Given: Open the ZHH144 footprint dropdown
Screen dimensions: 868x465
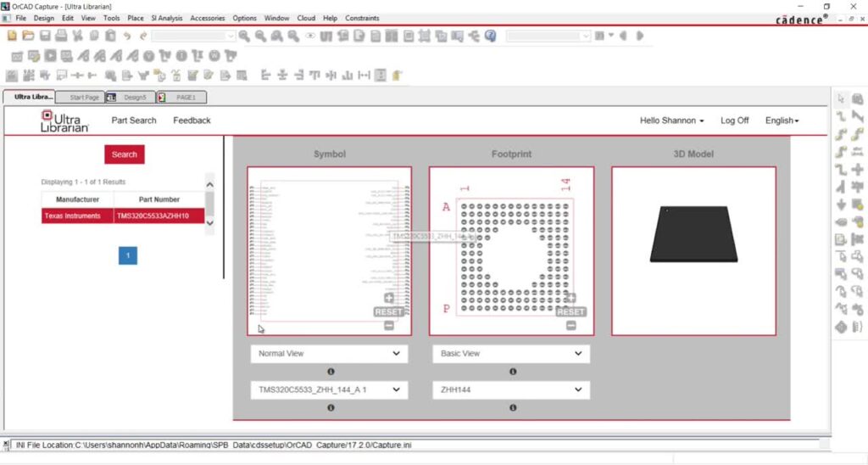Looking at the screenshot, I should [x=511, y=390].
